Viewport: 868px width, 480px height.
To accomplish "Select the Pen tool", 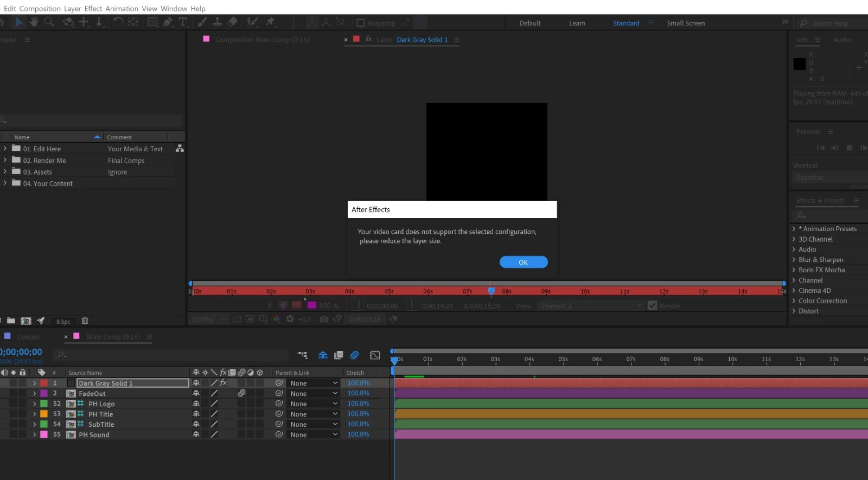I will click(x=168, y=22).
